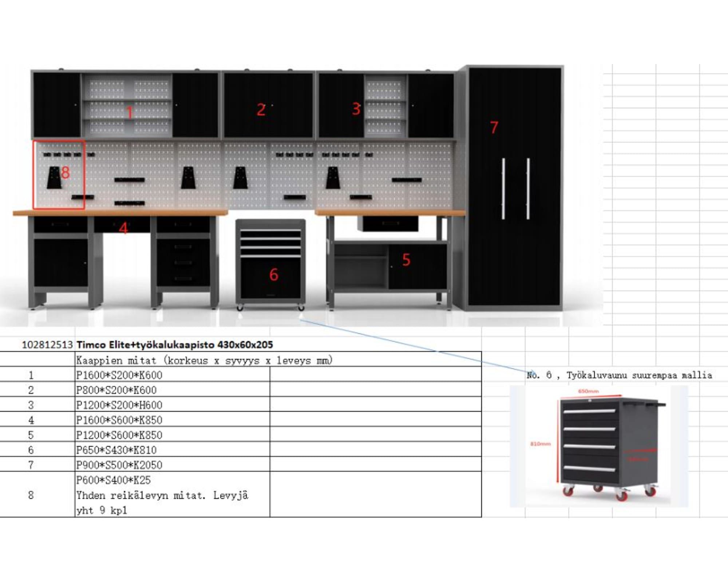Viewport: 728px width, 582px height.
Task: Click the product code 102812513 cell
Action: [47, 345]
